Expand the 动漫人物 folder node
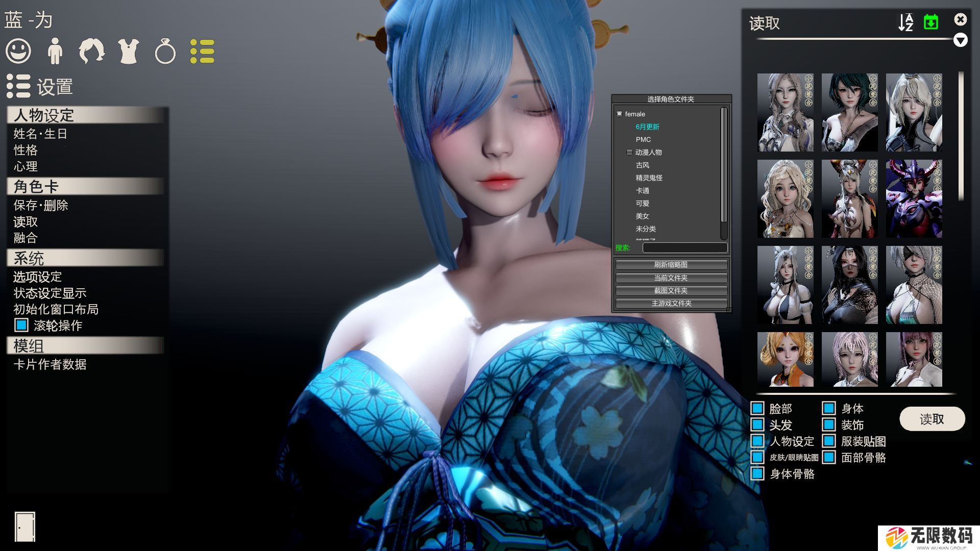The image size is (980, 551). click(629, 152)
